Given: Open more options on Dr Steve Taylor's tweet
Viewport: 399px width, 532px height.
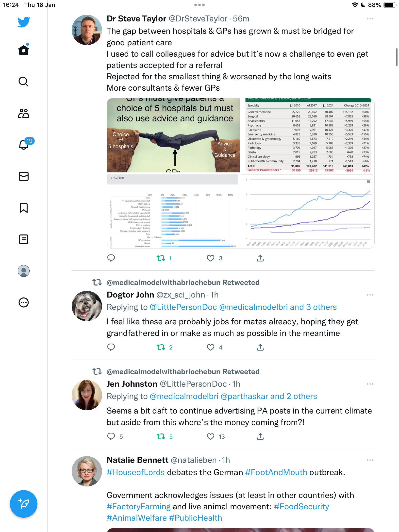Looking at the screenshot, I should pos(370,19).
